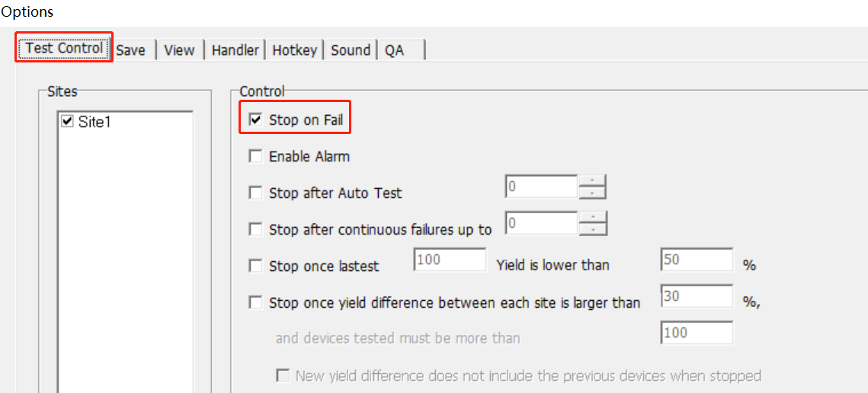Switch to the QA tab
The image size is (868, 393).
coord(394,50)
